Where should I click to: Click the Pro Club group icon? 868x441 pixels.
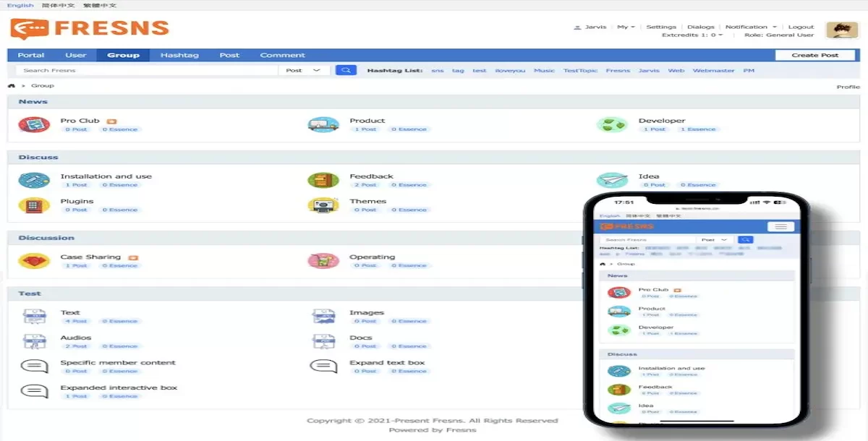(34, 124)
